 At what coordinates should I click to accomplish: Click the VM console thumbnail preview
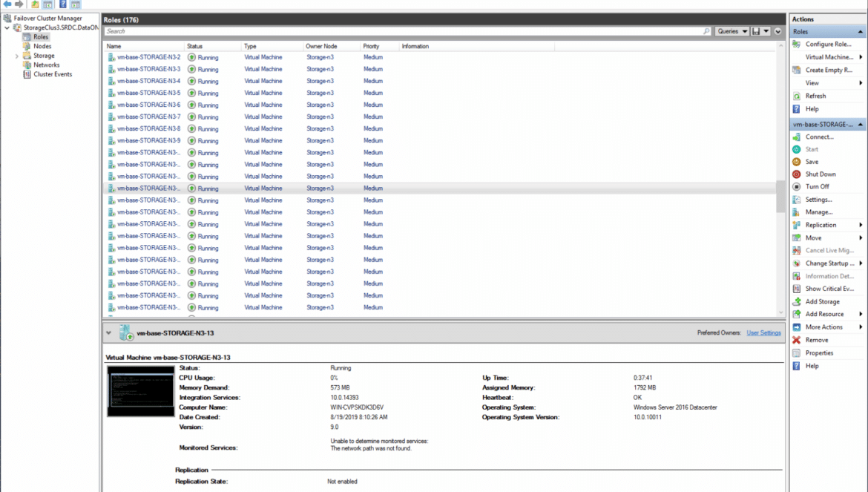pyautogui.click(x=141, y=391)
